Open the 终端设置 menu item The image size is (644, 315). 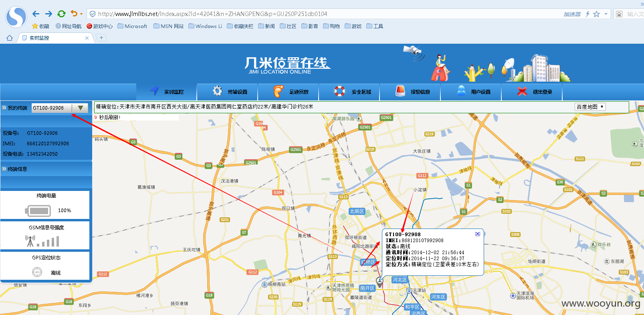[228, 92]
